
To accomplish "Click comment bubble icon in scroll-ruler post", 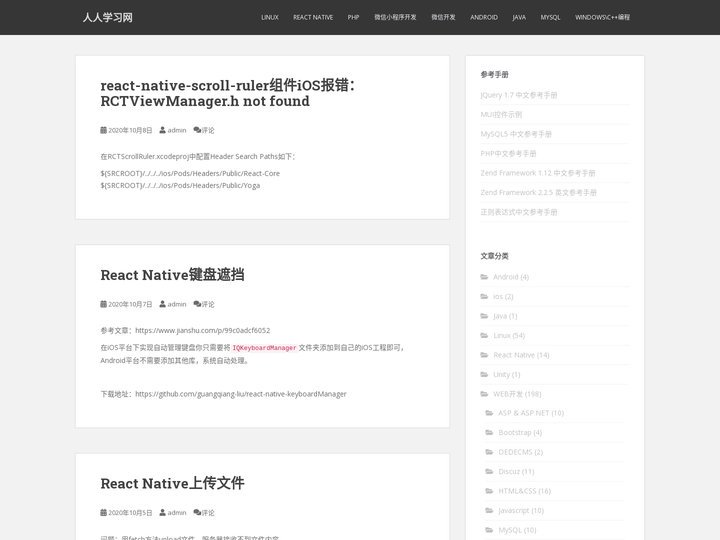I will 197,130.
